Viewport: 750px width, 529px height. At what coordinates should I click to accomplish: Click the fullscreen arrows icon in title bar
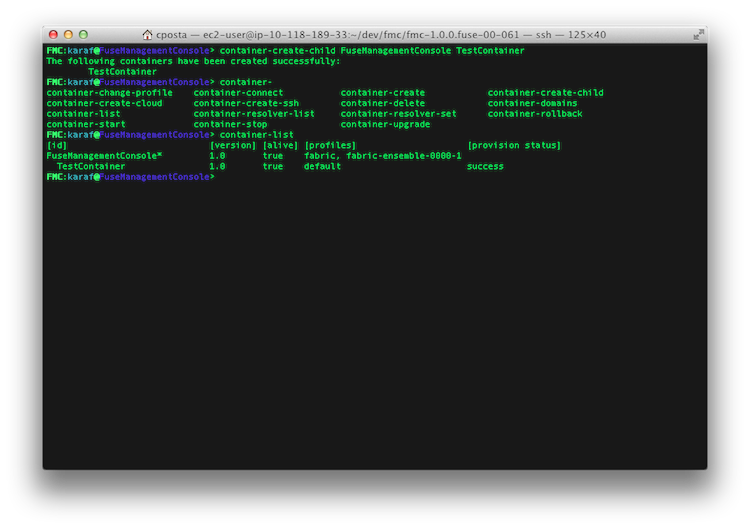(698, 34)
